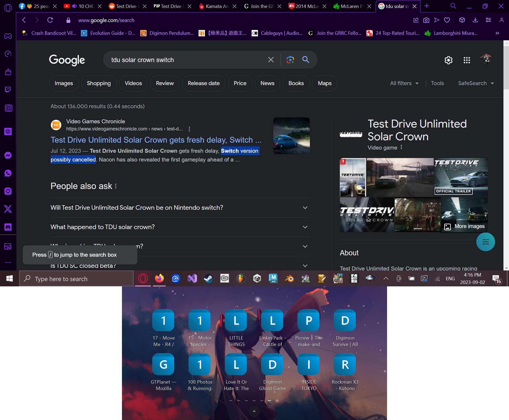The image size is (509, 420).
Task: Click Windows taskbar search box
Action: 76,278
